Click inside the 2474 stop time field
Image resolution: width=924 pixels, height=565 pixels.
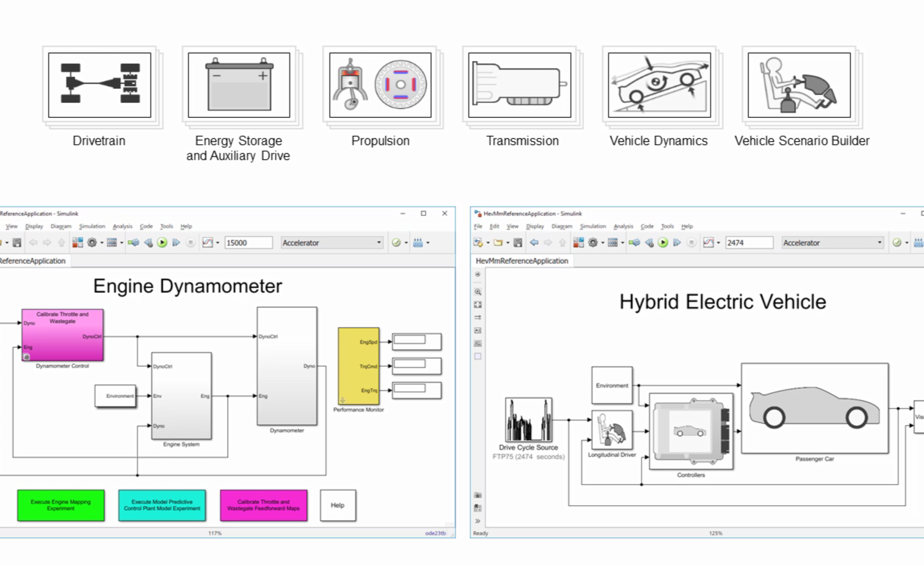pyautogui.click(x=749, y=242)
